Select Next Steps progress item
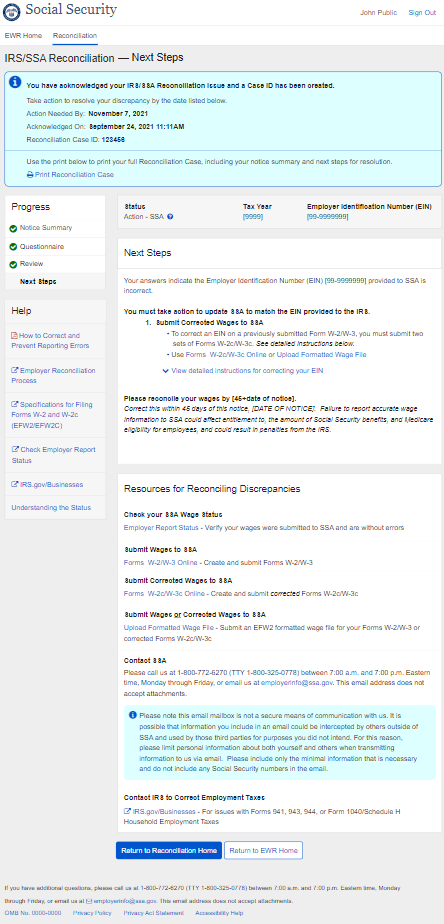The height and width of the screenshot is (924, 444). point(38,282)
